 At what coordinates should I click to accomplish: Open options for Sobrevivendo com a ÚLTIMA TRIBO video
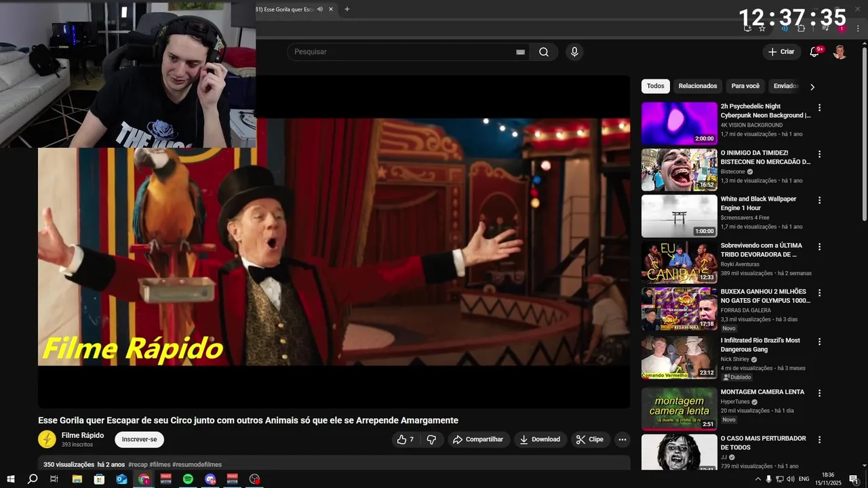pos(819,247)
